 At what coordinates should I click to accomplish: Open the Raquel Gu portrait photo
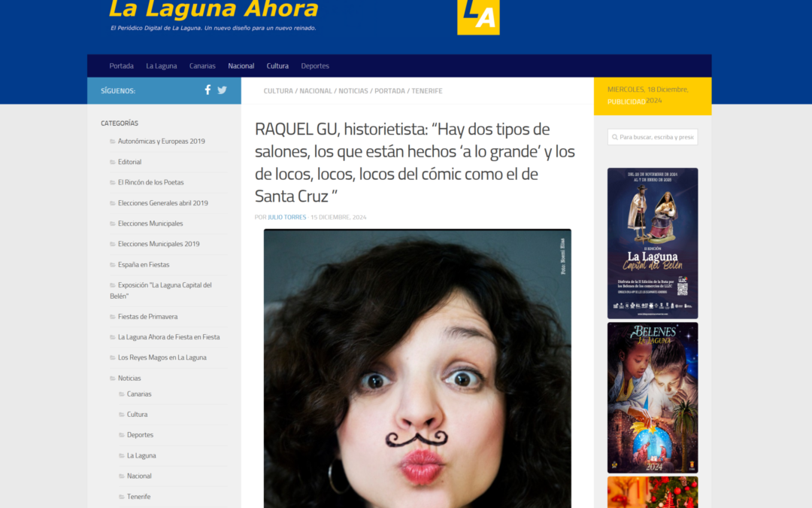[x=417, y=369]
